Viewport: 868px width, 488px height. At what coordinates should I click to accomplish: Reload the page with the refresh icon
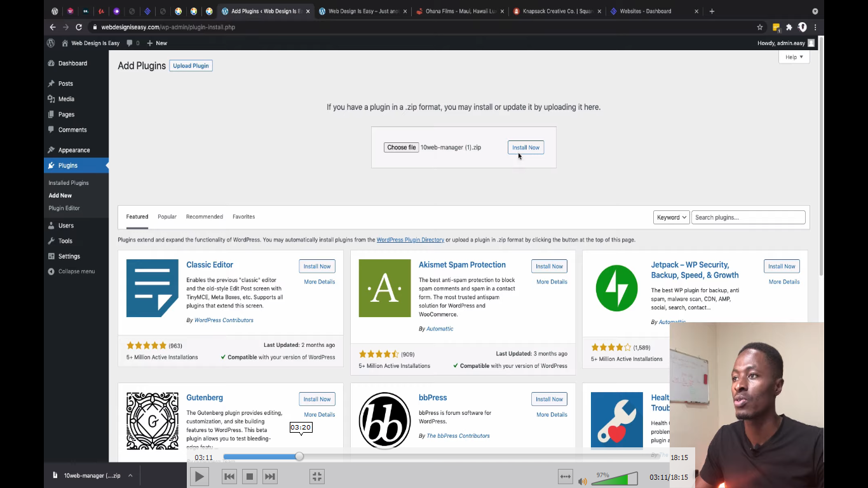pyautogui.click(x=79, y=27)
